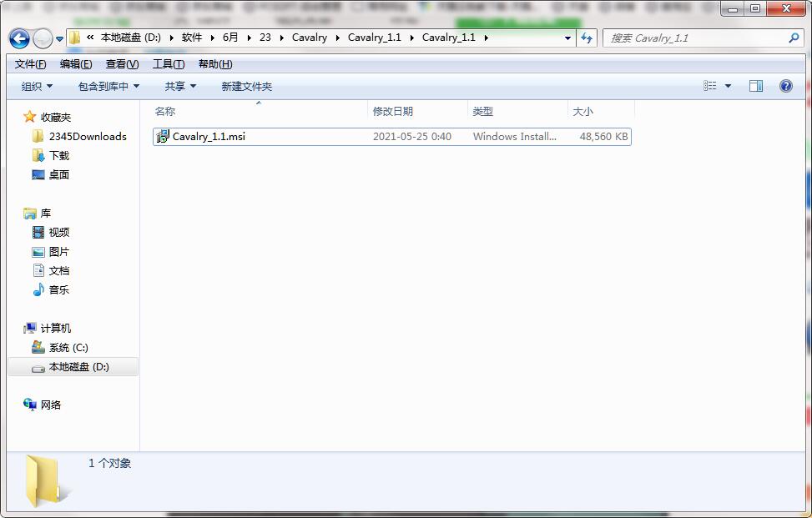Image resolution: width=812 pixels, height=518 pixels.
Task: Open the 视频 library
Action: coord(59,233)
